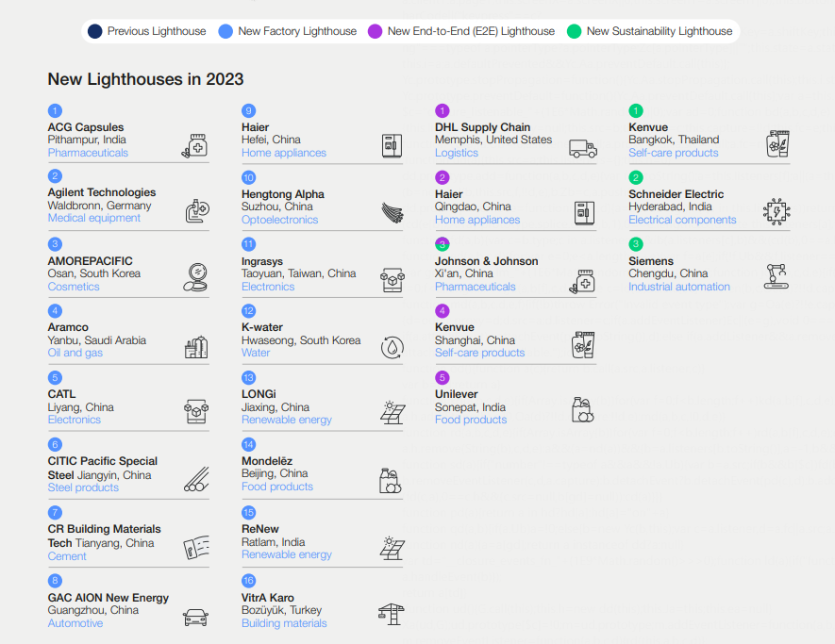Click the AMOREPACIFIC cosmetics compact icon
This screenshot has height=644, width=835.
coord(195,277)
